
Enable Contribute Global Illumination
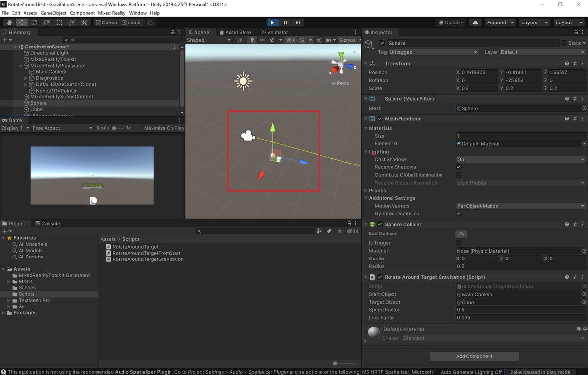(x=459, y=175)
